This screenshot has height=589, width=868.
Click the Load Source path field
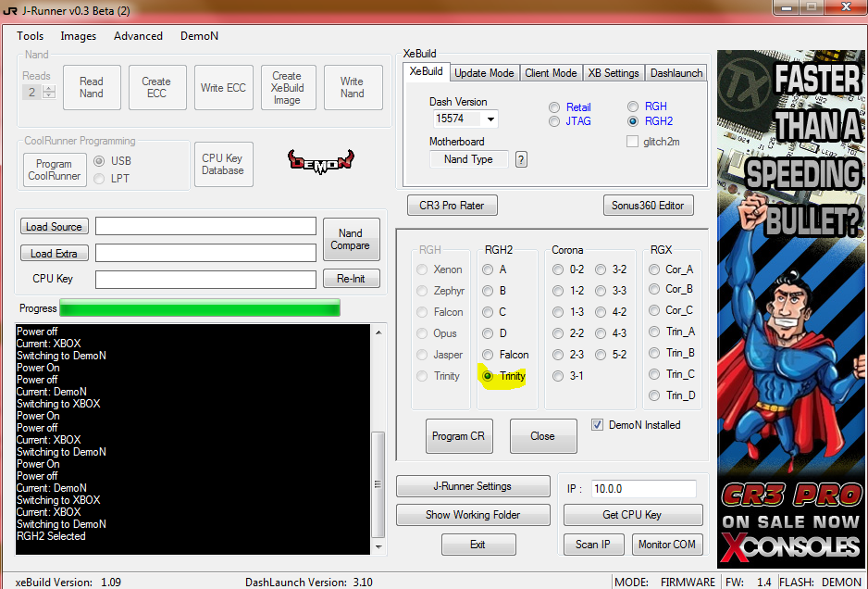click(x=206, y=226)
